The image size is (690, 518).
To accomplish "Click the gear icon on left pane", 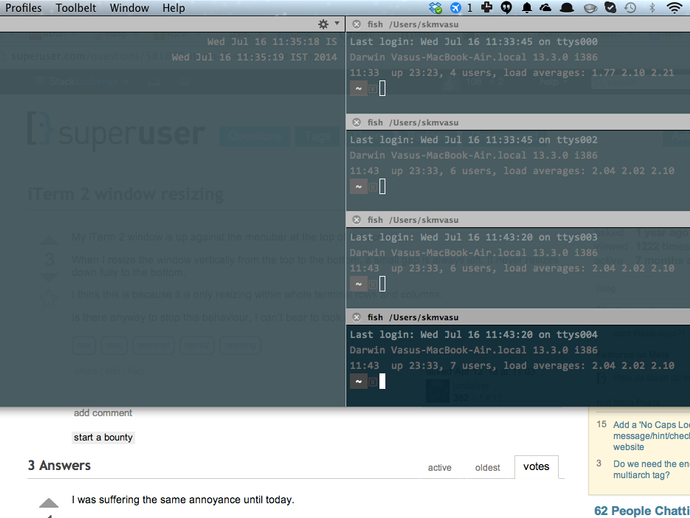I will [323, 24].
